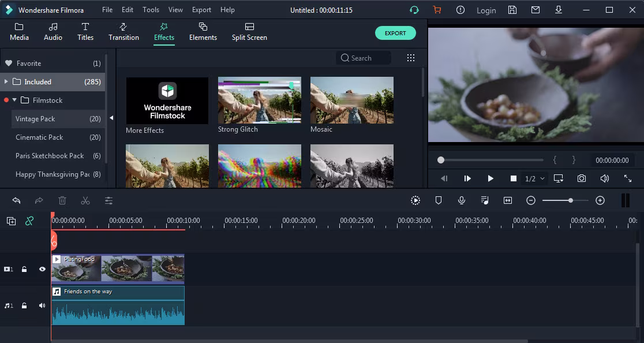The height and width of the screenshot is (343, 644).
Task: Open the Media tab
Action: 19,32
